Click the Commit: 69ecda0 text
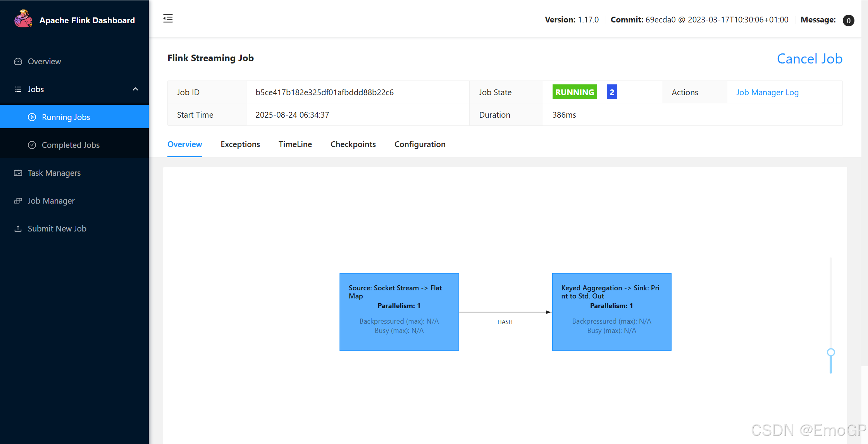Viewport: 868px width, 444px height. [699, 20]
